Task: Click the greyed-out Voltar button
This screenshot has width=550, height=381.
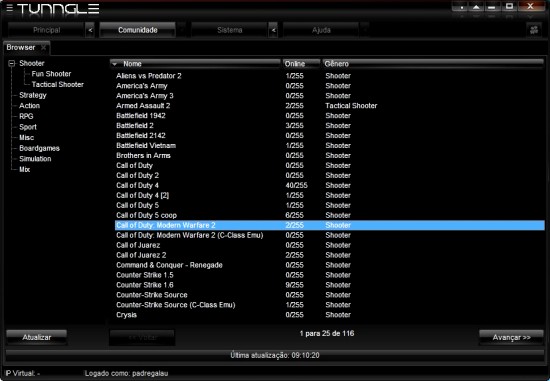Action: coord(142,337)
